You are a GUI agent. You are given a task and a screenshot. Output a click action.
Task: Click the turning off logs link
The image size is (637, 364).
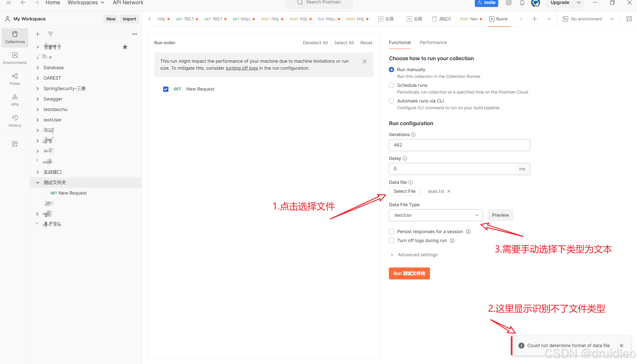click(242, 68)
